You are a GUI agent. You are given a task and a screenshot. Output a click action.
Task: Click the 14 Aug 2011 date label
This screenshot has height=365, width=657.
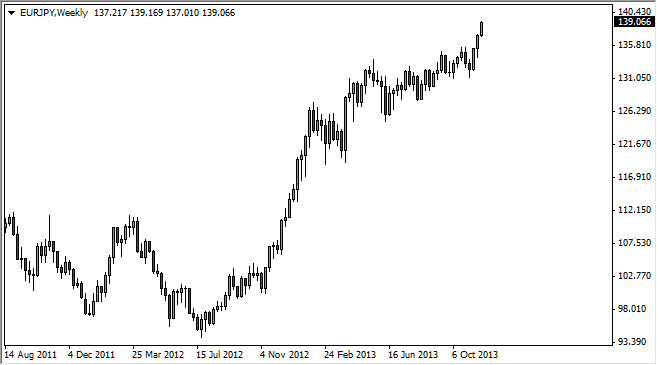[30, 355]
